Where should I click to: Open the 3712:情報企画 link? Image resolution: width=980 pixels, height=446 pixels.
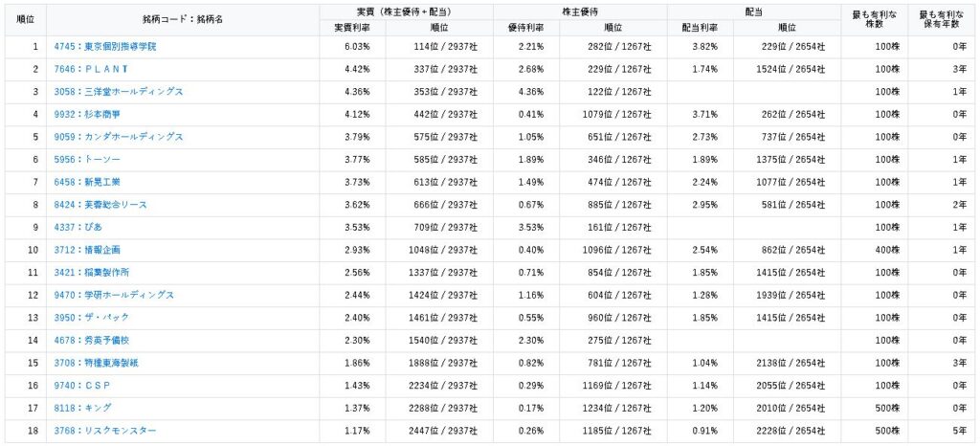click(87, 250)
